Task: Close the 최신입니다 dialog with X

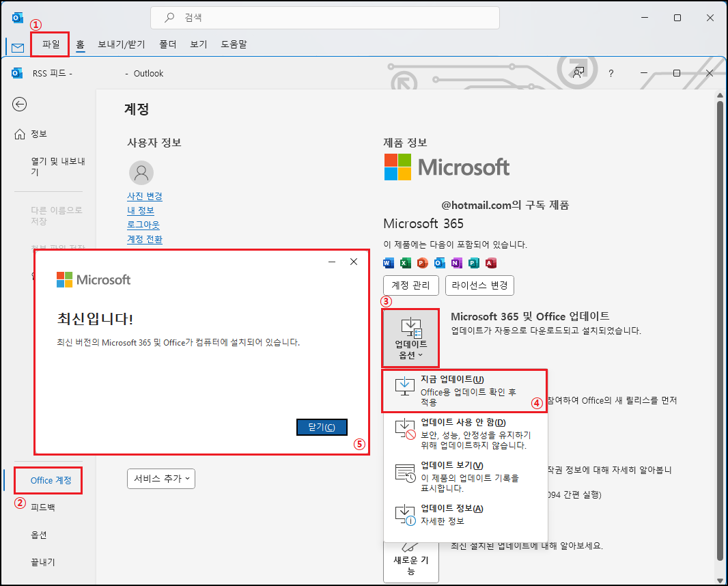Action: click(x=354, y=262)
